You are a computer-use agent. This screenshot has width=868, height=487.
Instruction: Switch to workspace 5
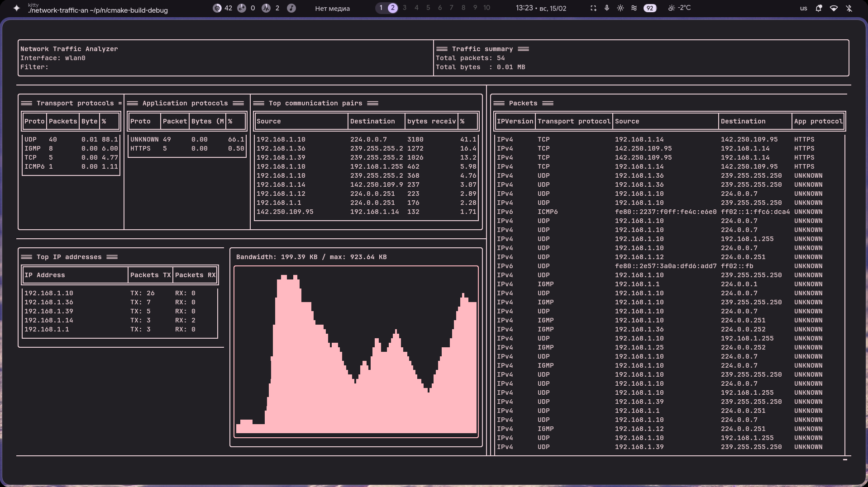click(x=428, y=8)
